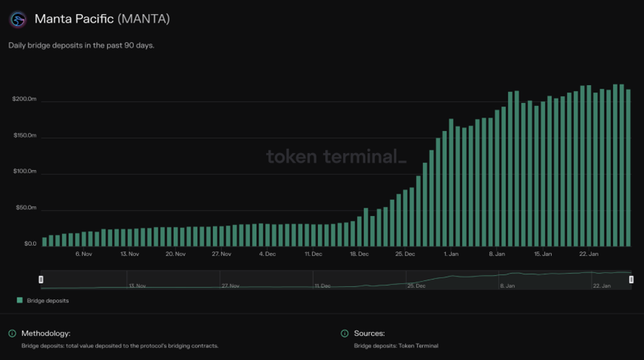Toggle the Bridge deposits legend item
The width and height of the screenshot is (644, 360).
click(x=43, y=300)
